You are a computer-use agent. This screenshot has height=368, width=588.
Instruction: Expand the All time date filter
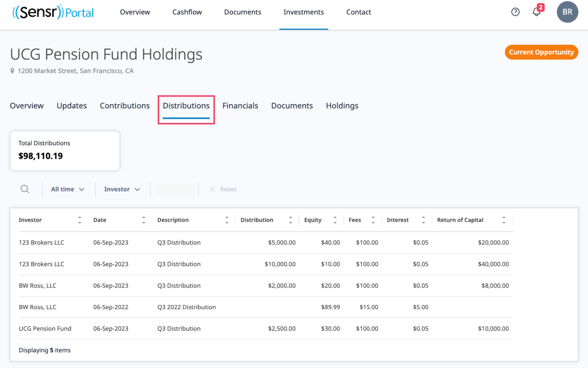tap(68, 189)
